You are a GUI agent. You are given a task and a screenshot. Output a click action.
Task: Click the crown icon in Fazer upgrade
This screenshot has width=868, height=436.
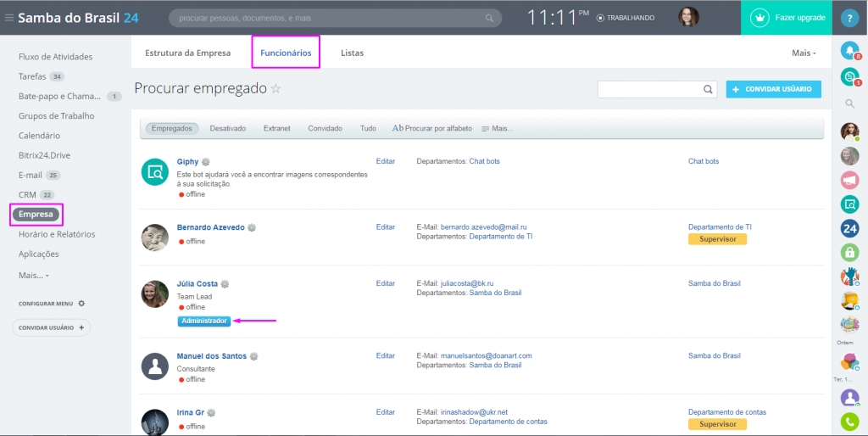pyautogui.click(x=760, y=18)
